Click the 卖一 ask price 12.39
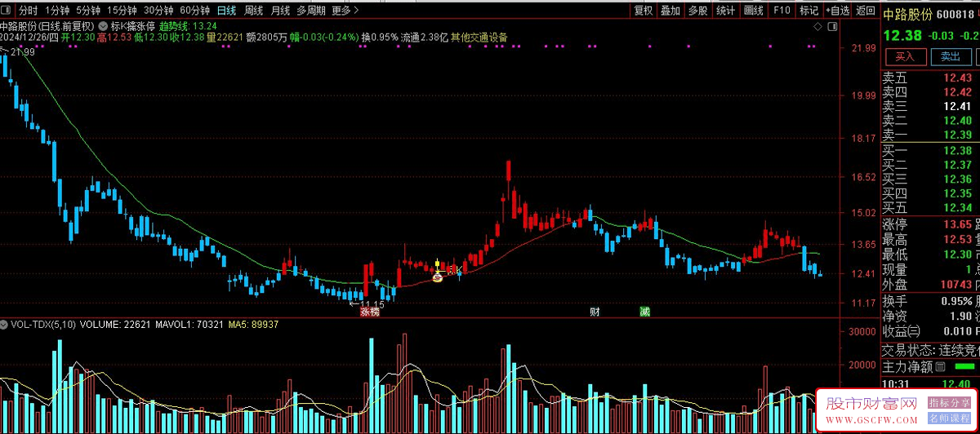The image size is (980, 434). (x=957, y=135)
